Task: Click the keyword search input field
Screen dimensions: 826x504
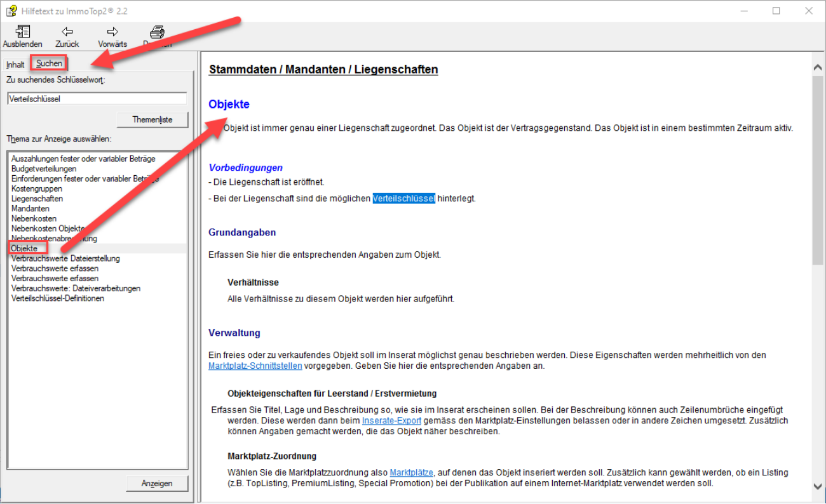Action: point(97,98)
